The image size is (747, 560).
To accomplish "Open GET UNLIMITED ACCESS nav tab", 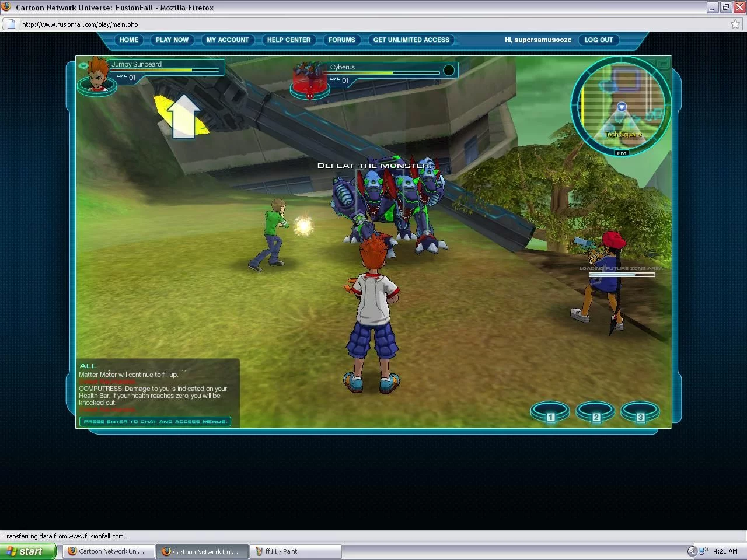I will [x=411, y=40].
